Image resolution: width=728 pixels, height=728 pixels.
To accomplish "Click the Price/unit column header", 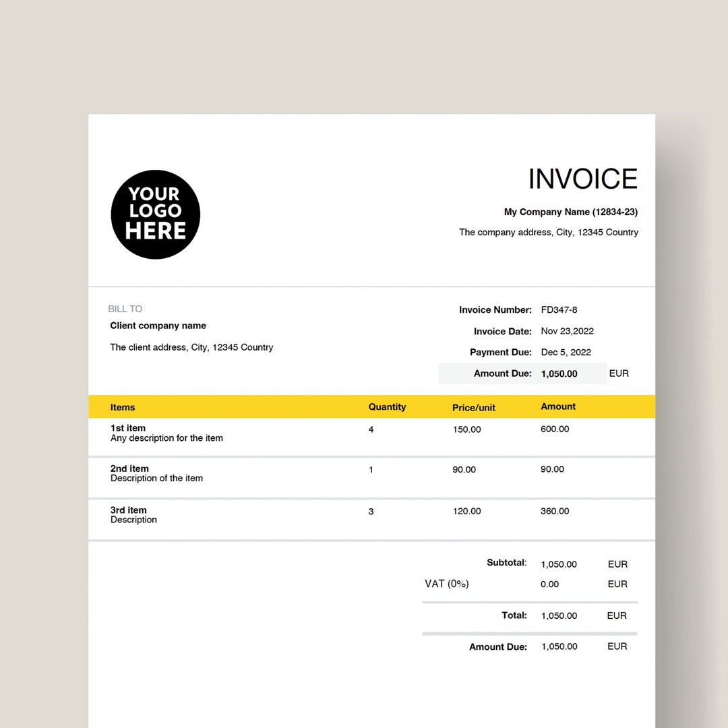I will click(473, 408).
